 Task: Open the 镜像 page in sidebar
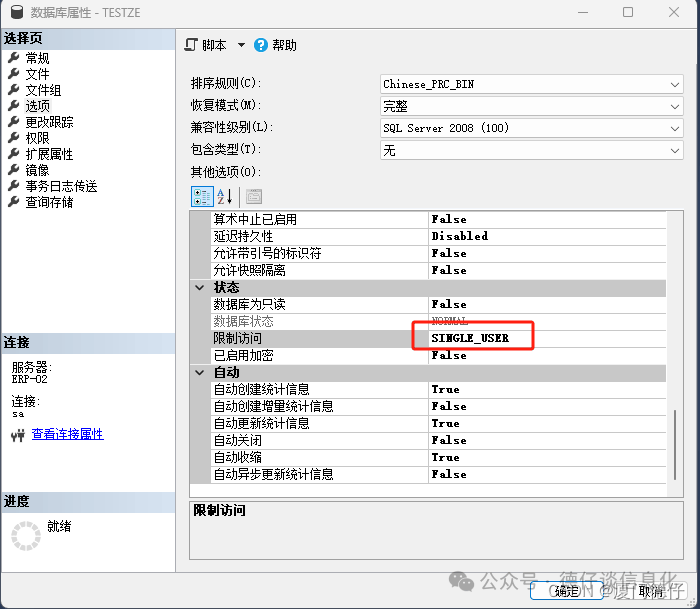point(37,171)
